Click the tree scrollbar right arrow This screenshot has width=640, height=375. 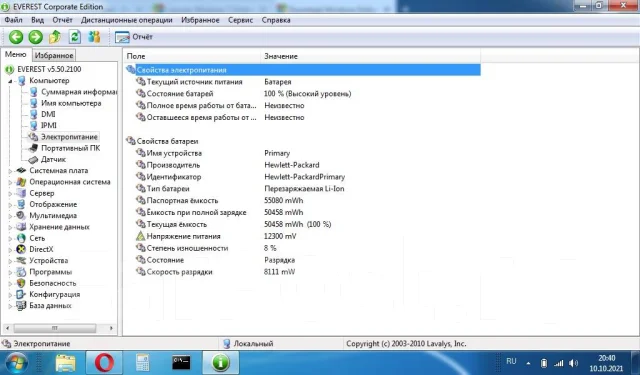(x=111, y=328)
